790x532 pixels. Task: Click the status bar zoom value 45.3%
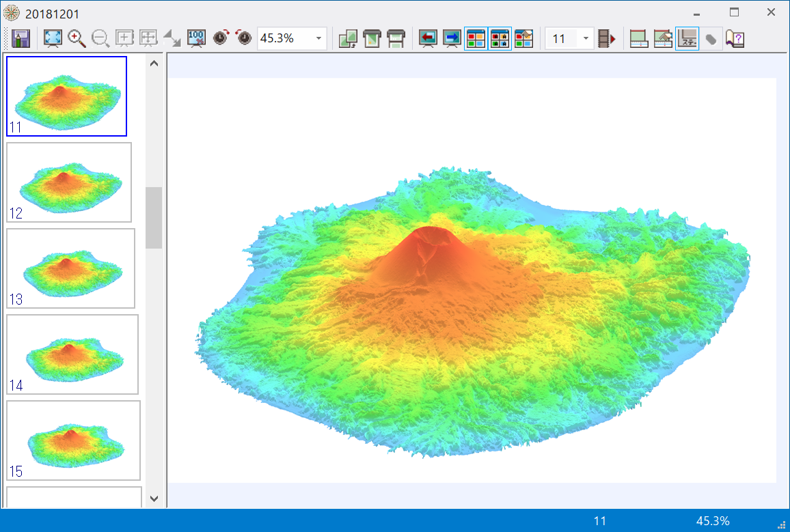[713, 521]
